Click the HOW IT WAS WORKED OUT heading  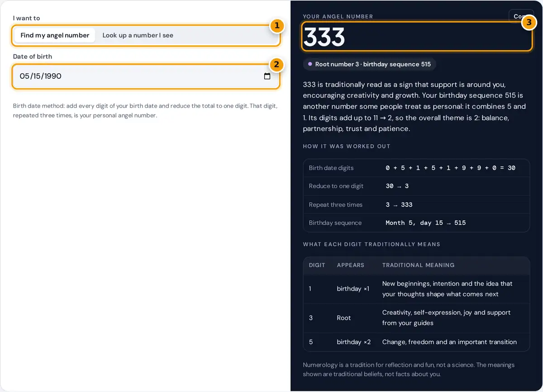(x=347, y=146)
